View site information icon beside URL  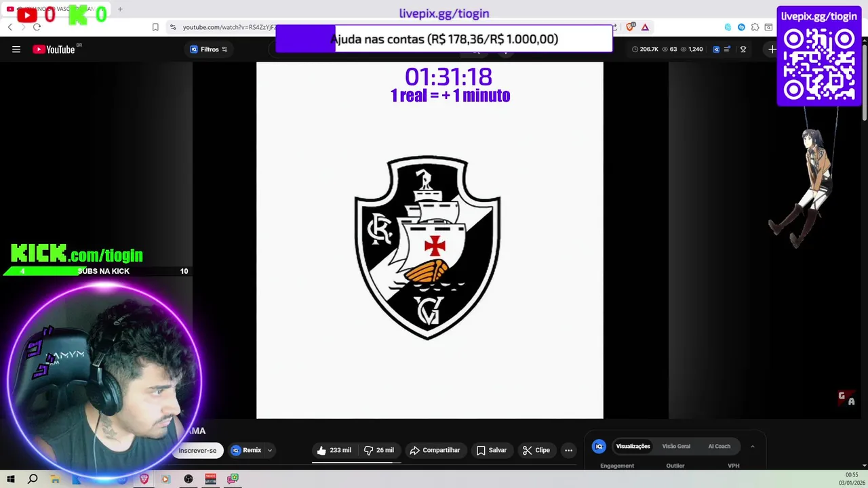[x=173, y=27]
